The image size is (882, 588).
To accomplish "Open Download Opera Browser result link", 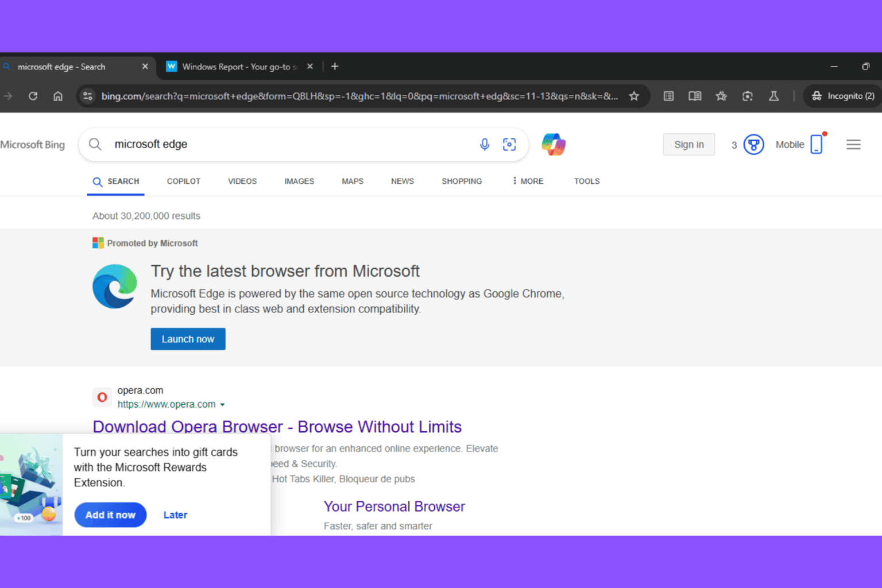I will (x=277, y=427).
